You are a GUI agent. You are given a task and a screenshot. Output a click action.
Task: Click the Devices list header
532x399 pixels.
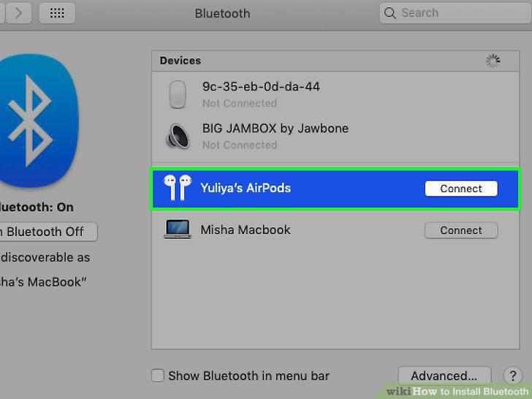pyautogui.click(x=335, y=61)
